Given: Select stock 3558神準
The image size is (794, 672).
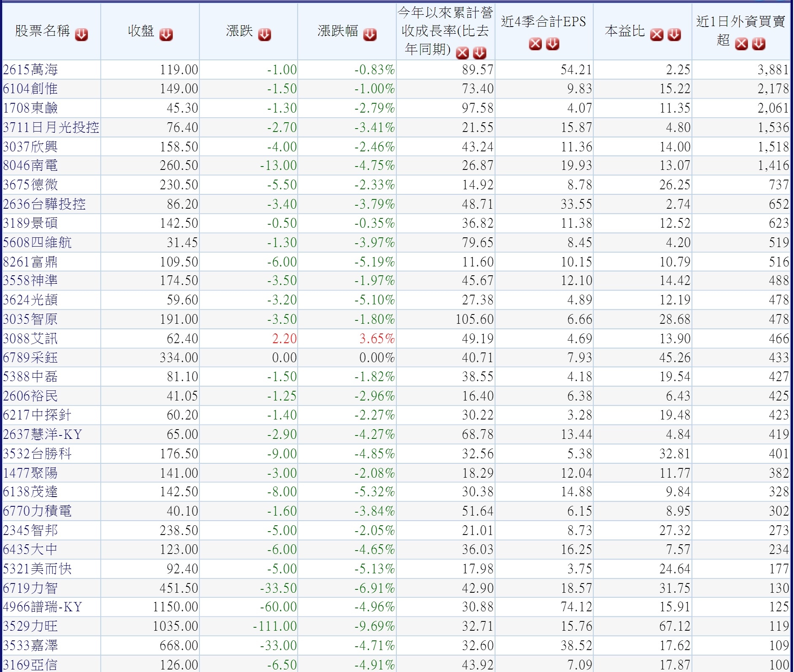Looking at the screenshot, I should point(30,280).
